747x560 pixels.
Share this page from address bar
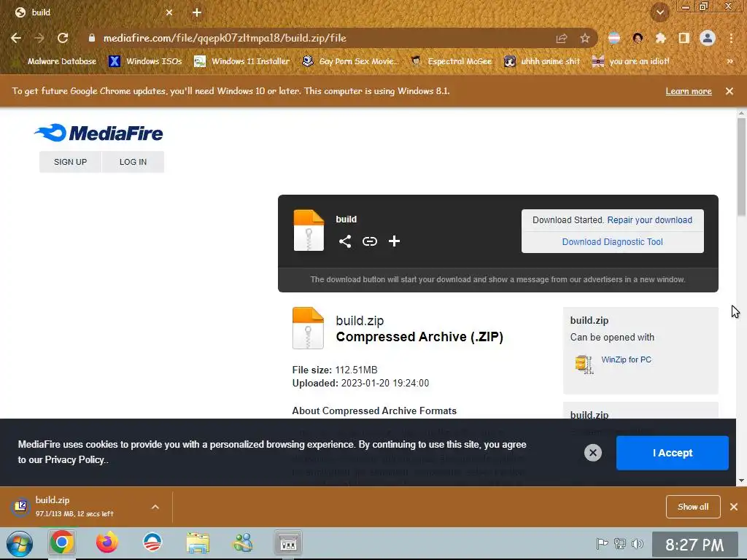point(562,38)
